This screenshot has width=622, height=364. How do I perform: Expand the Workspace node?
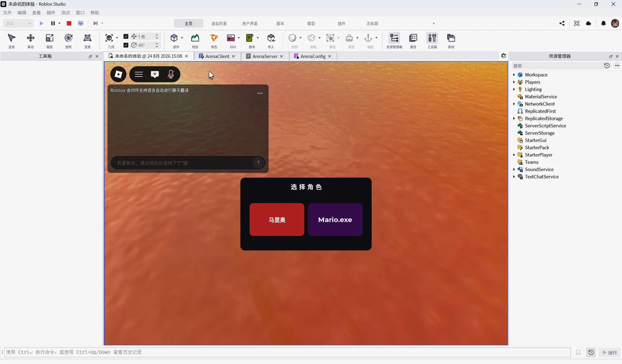coord(514,75)
